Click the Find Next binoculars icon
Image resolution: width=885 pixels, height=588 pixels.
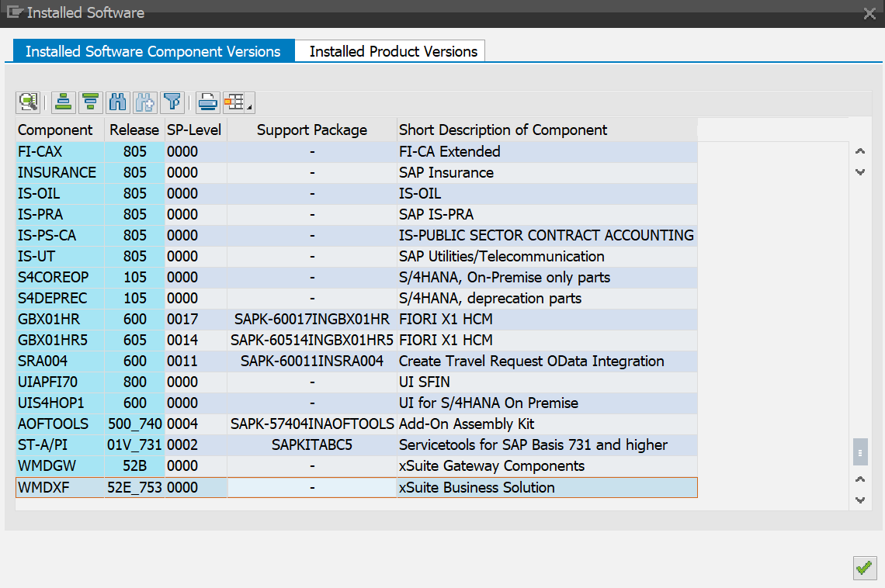point(144,102)
